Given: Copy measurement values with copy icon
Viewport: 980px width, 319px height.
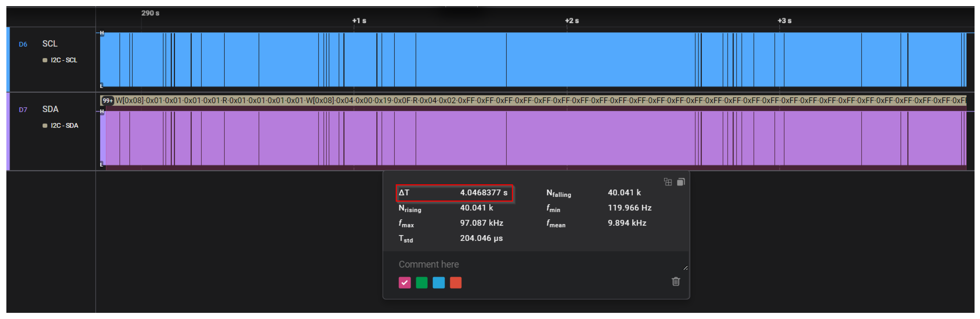Looking at the screenshot, I should [681, 182].
